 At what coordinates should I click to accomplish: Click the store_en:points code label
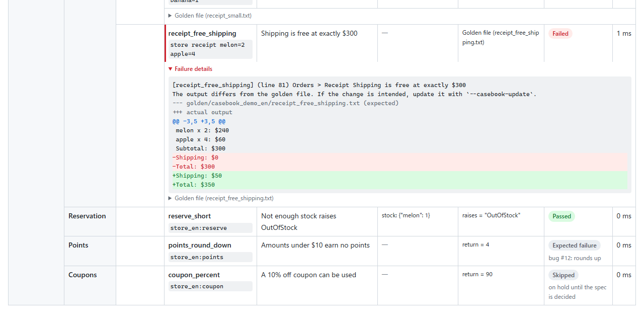click(x=210, y=257)
